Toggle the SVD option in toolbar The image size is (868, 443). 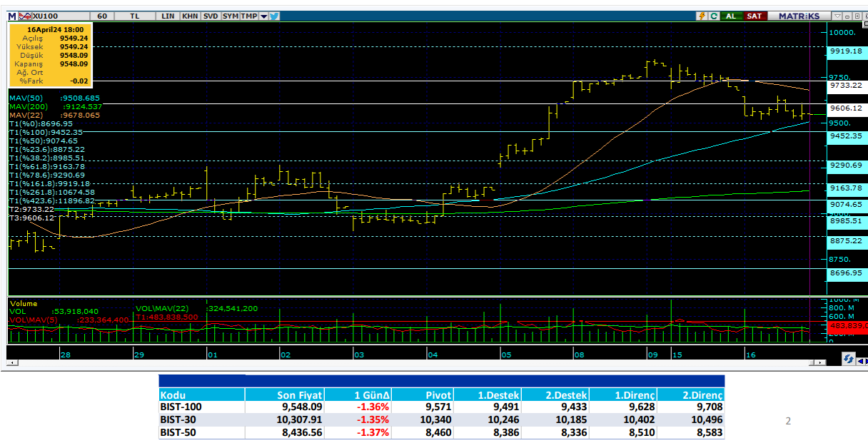[211, 16]
